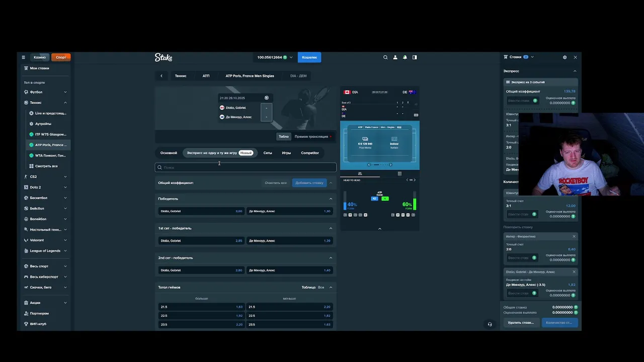Screen dimensions: 644x362
Task: Go to next head-to-head stat page
Action: click(x=415, y=179)
